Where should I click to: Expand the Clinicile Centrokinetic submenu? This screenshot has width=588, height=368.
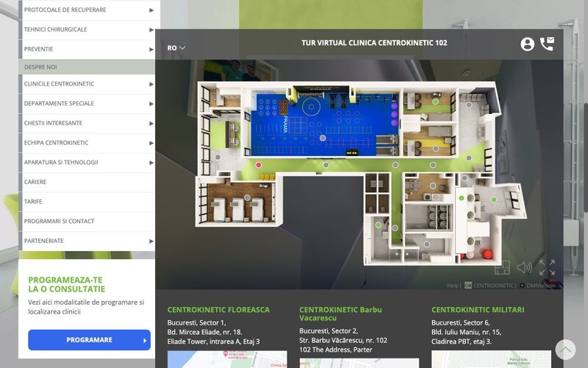[x=151, y=84]
